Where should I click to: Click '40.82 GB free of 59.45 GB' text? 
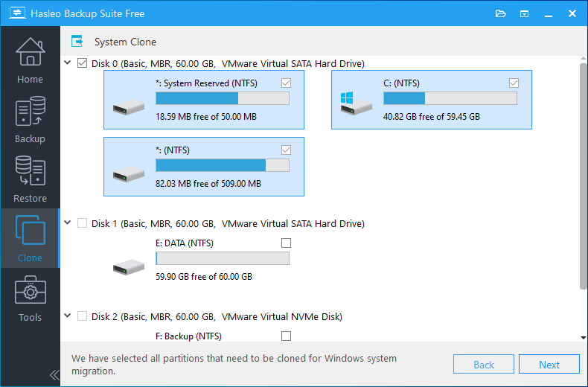pos(431,117)
